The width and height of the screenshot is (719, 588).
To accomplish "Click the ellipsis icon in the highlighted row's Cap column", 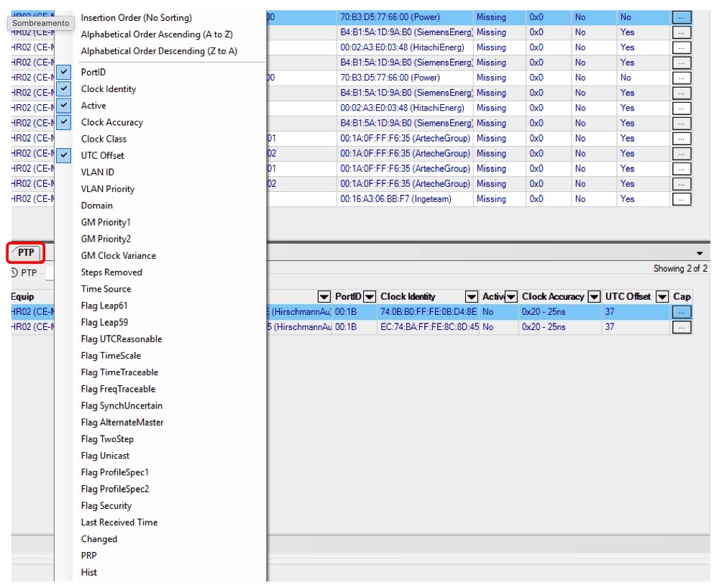I will click(681, 311).
